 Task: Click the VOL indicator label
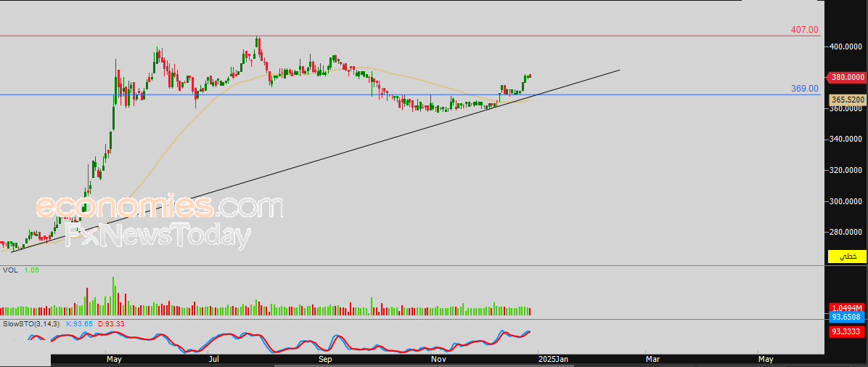pyautogui.click(x=9, y=270)
